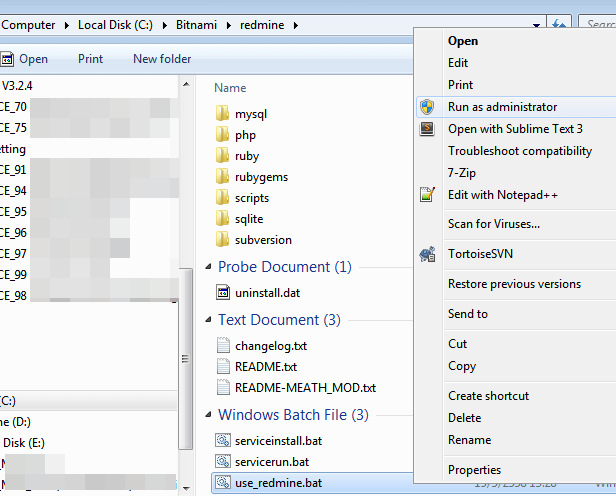This screenshot has height=496, width=616.
Task: Click the serviceinstall.bat batch file icon
Action: [x=224, y=440]
